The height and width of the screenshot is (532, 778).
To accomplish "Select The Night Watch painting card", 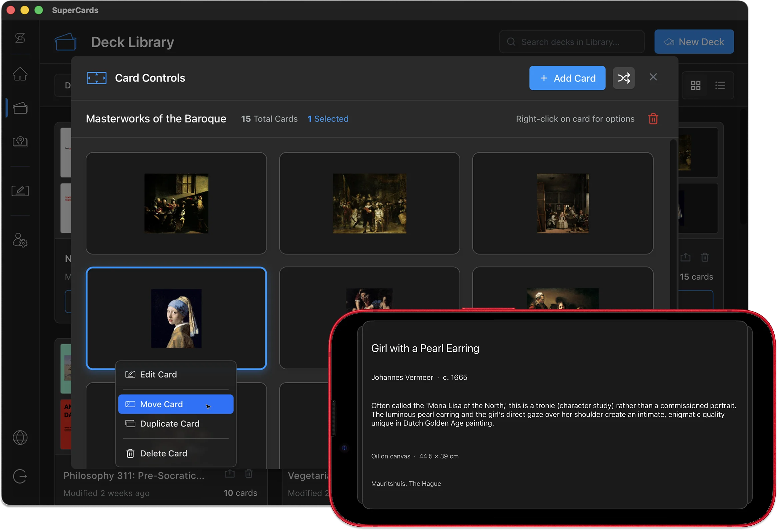I will [369, 203].
